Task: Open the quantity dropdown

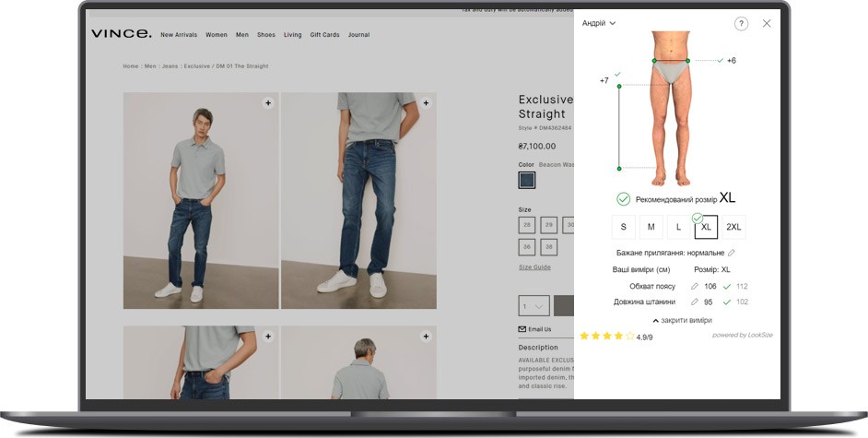Action: tap(534, 306)
